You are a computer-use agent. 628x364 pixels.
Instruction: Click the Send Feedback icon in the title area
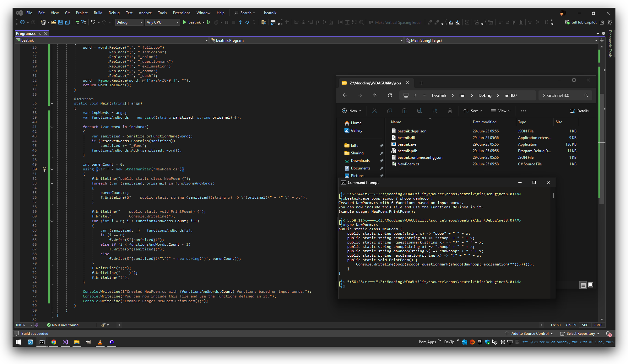[610, 22]
